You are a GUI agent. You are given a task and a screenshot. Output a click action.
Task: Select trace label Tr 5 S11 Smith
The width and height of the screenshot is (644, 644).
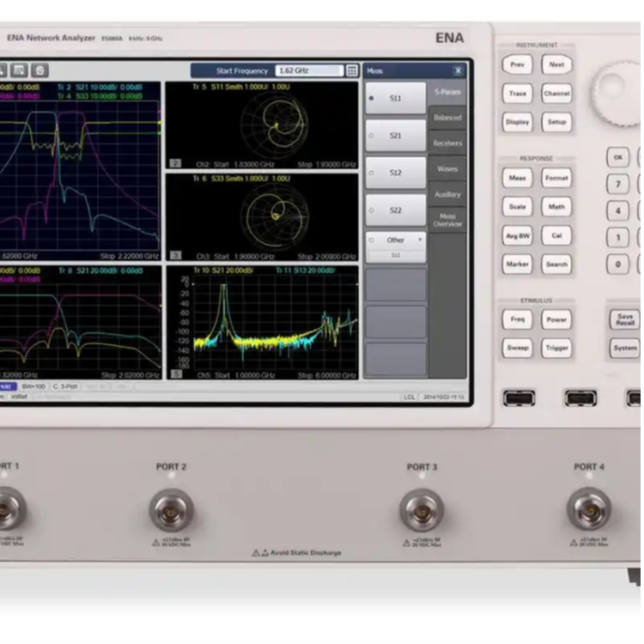tap(241, 87)
